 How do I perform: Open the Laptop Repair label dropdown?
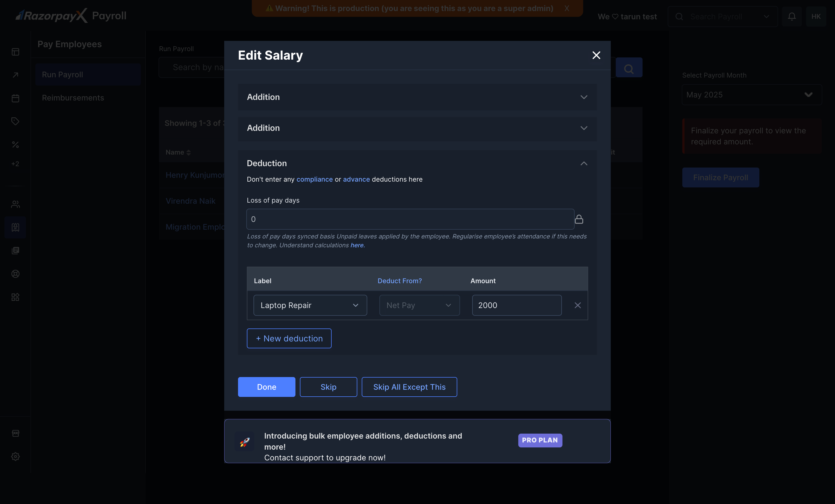[310, 305]
